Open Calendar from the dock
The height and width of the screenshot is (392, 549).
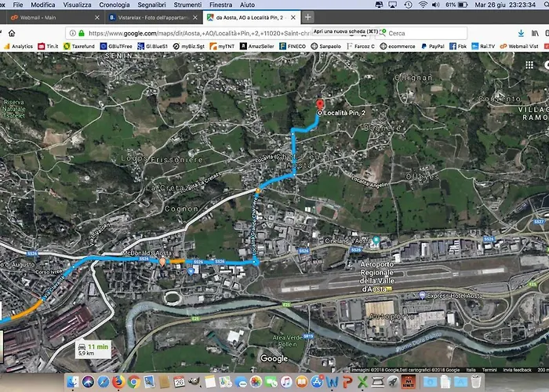click(179, 382)
